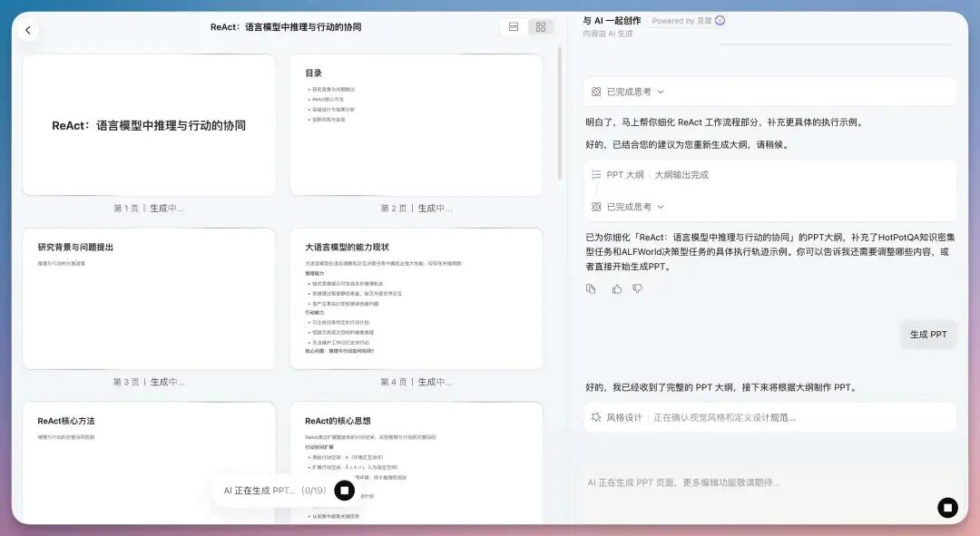The height and width of the screenshot is (536, 980).
Task: Click the AI 正在生成 PPT progress text
Action: 274,491
